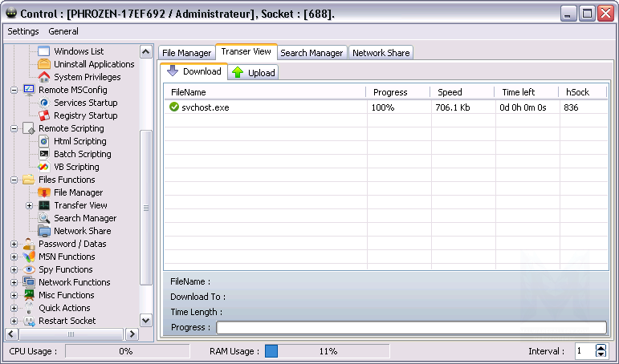The width and height of the screenshot is (619, 364).
Task: Expand the Transfer View subtree
Action: [x=29, y=205]
